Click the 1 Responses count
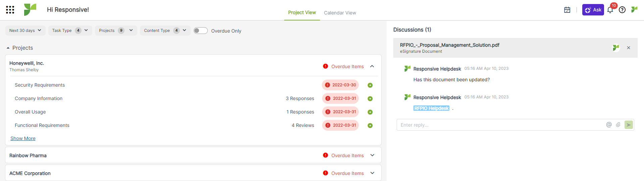This screenshot has height=181, width=644. 300,112
